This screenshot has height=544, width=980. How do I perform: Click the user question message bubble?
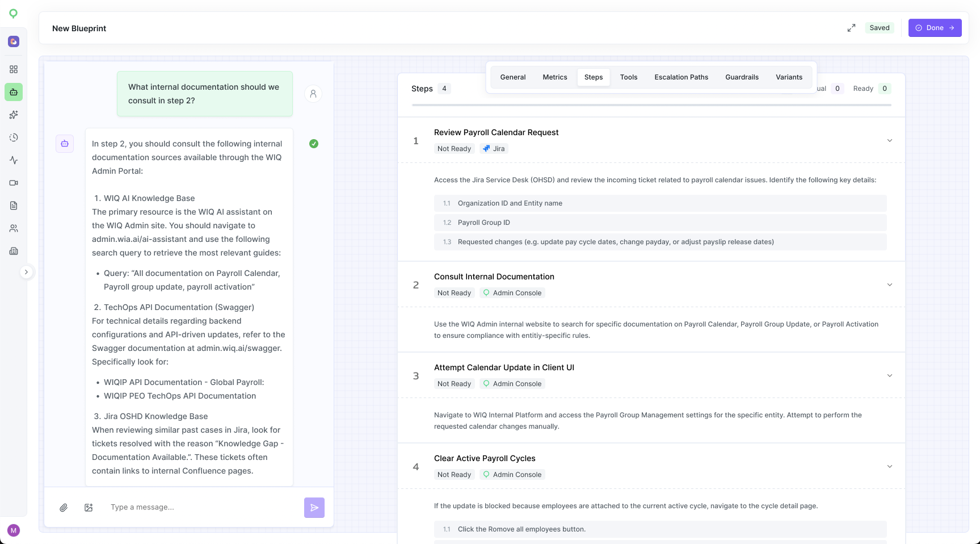coord(205,94)
